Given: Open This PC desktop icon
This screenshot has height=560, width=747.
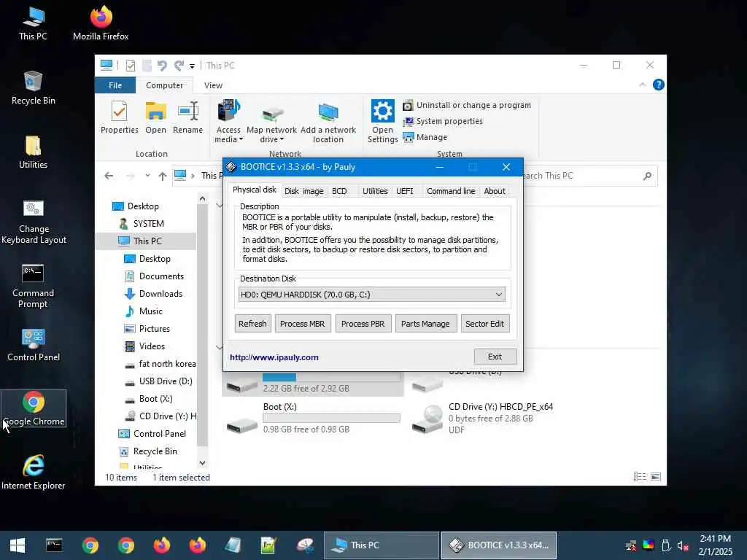Looking at the screenshot, I should pyautogui.click(x=33, y=23).
